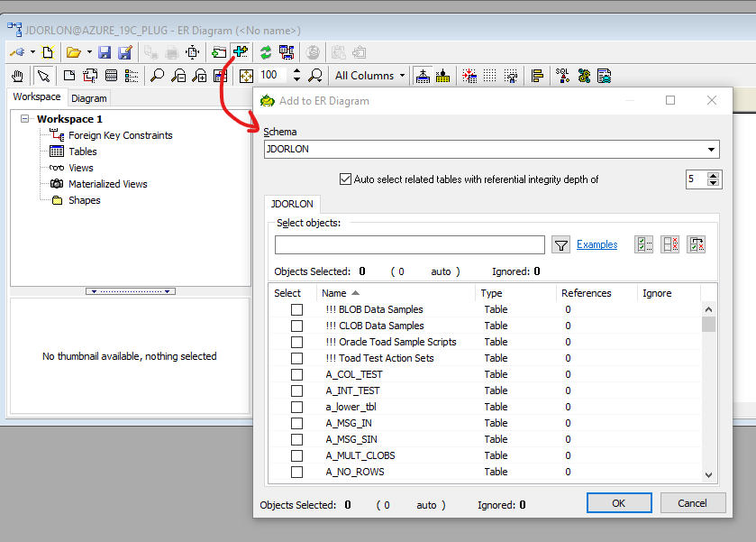The height and width of the screenshot is (542, 756).
Task: Click the new connection plug icon
Action: tap(17, 52)
